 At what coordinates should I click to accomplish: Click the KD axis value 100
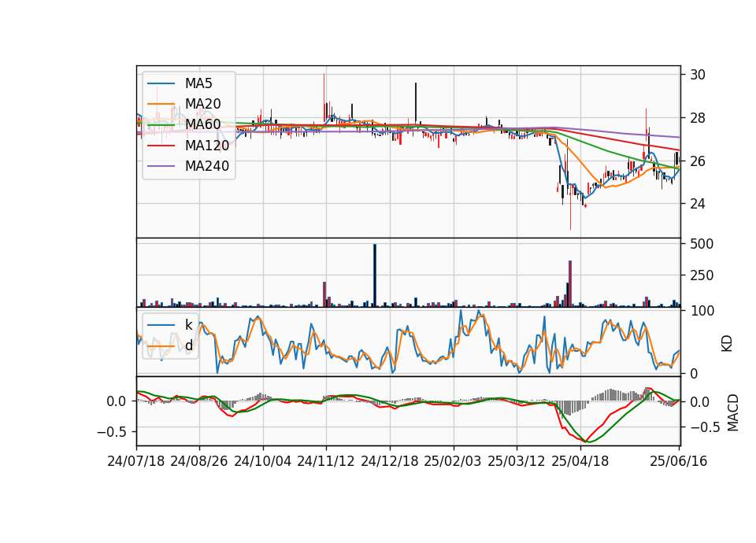[x=702, y=311]
